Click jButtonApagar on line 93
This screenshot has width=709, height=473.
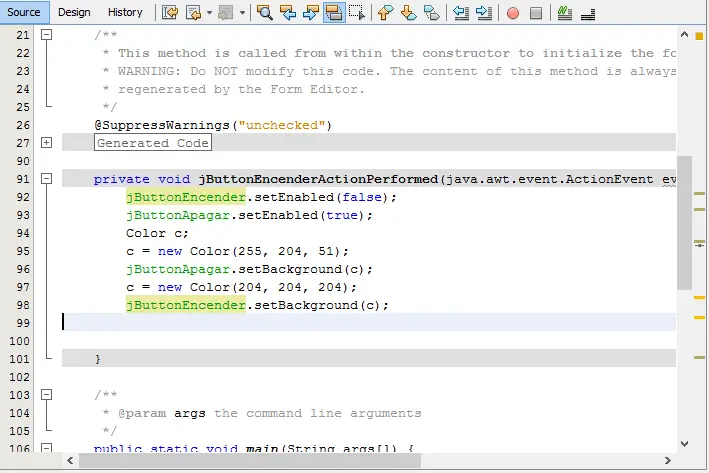click(178, 215)
